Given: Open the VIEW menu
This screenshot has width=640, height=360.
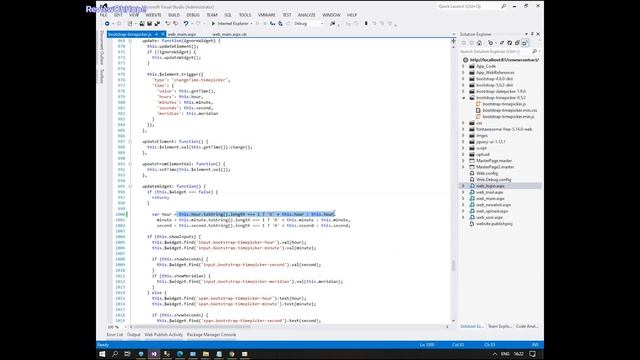Looking at the screenshot, I should click(134, 15).
